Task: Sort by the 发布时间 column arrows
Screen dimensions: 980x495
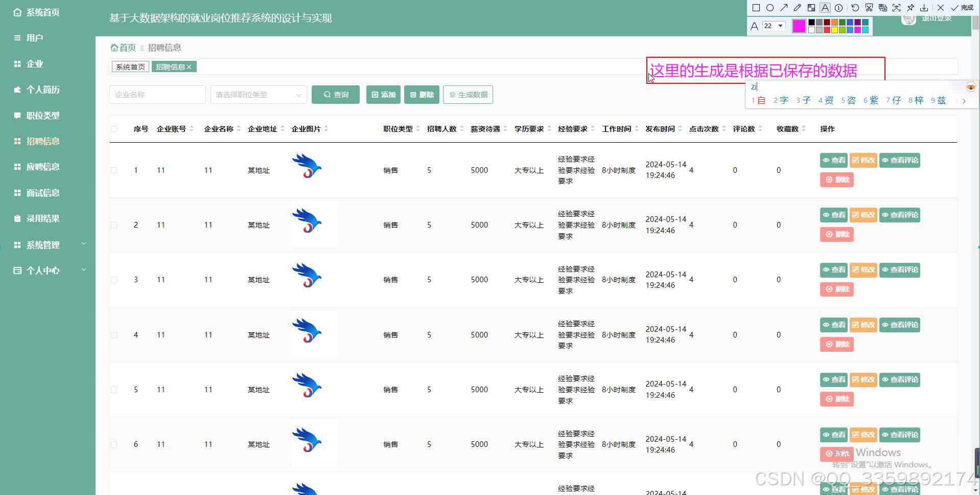Action: click(681, 129)
